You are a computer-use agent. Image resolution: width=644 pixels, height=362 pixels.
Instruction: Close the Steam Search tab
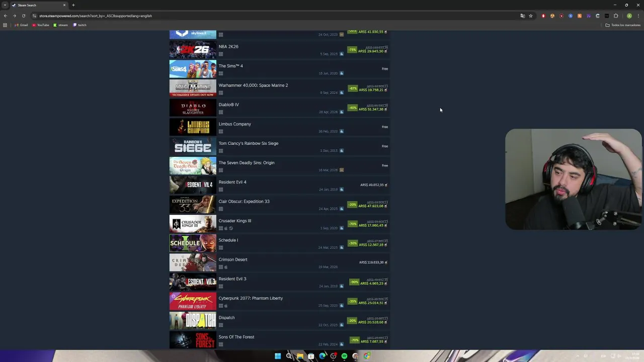64,5
